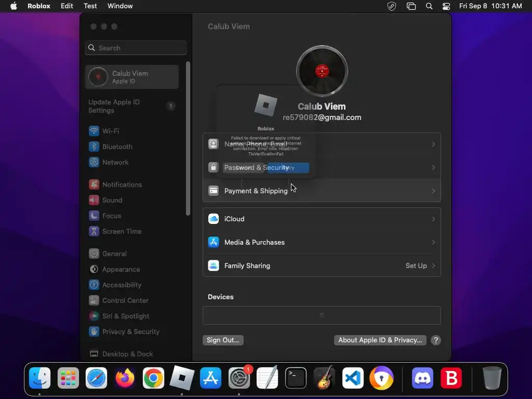
Task: Open Payment & Shipping row
Action: pos(322,191)
